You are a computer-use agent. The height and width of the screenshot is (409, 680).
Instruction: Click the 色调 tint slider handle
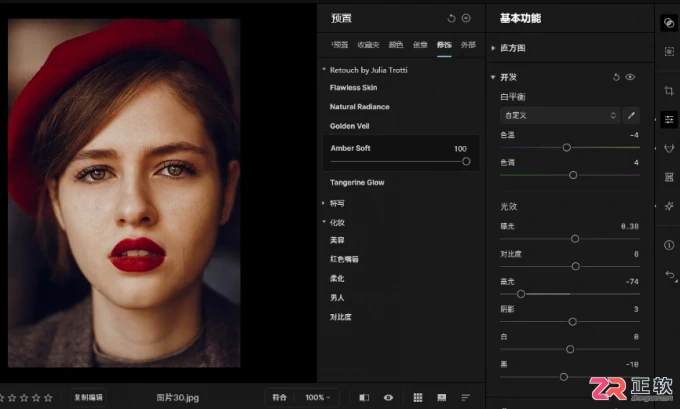(573, 175)
